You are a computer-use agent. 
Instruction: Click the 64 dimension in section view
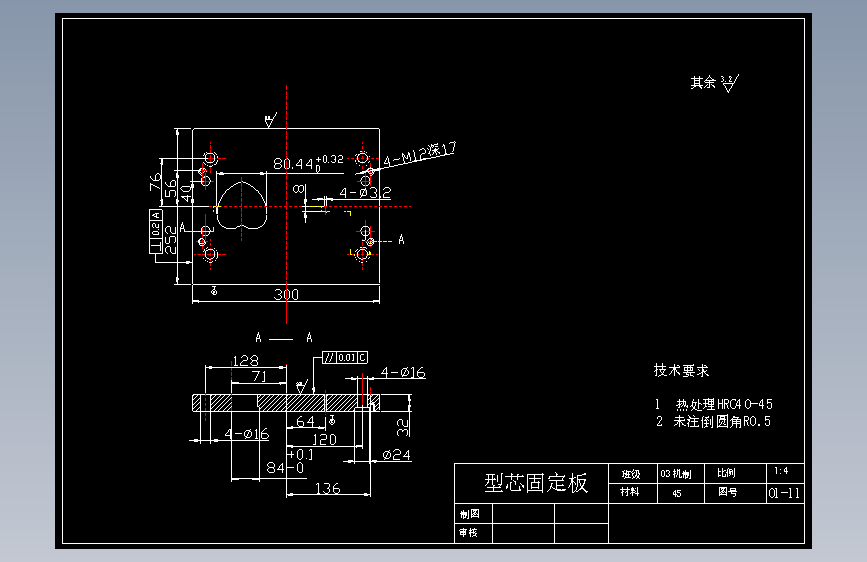pos(305,421)
